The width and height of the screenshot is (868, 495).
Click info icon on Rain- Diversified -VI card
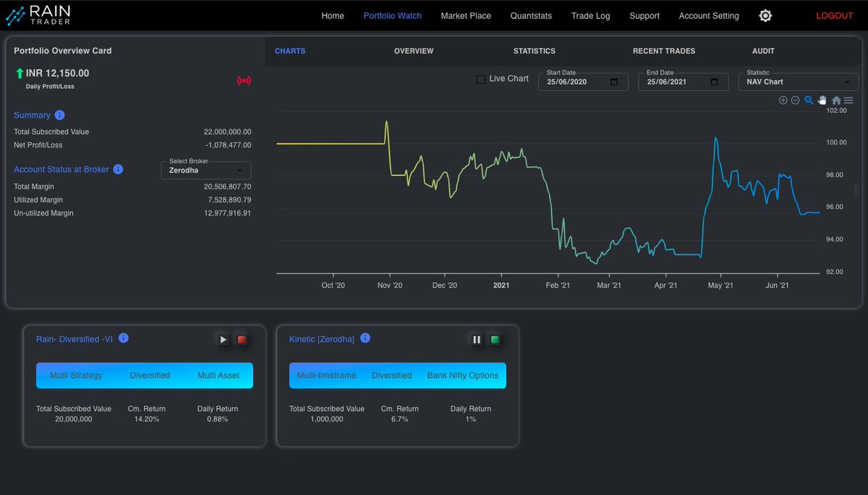(x=124, y=337)
